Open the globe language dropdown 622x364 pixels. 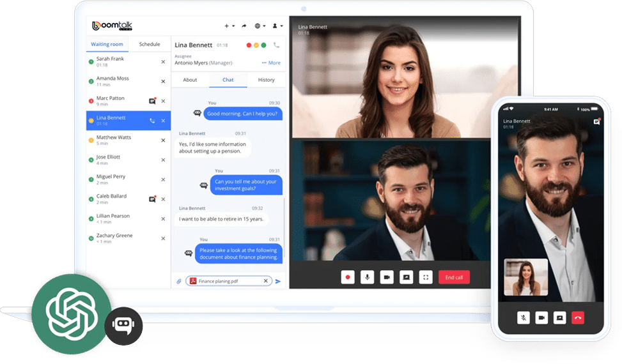(260, 26)
